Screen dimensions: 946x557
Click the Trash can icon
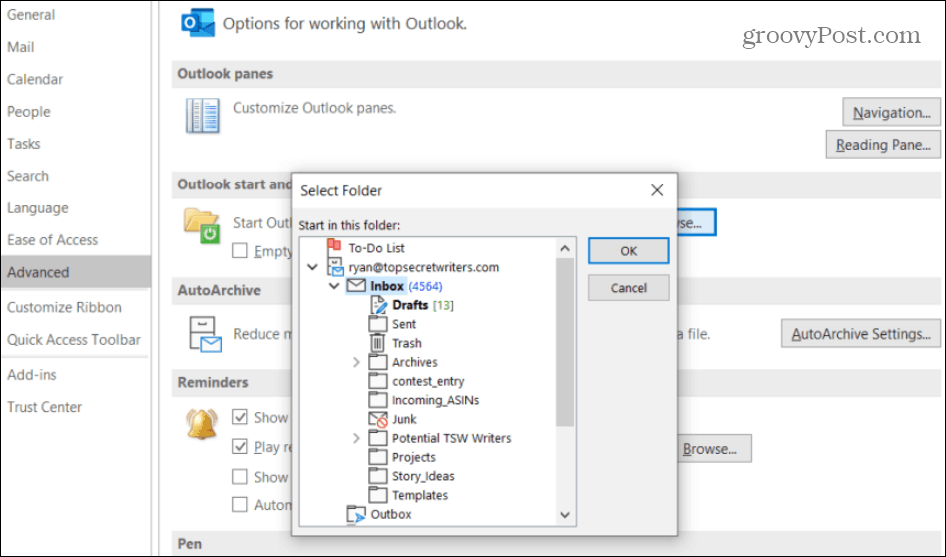pyautogui.click(x=377, y=343)
